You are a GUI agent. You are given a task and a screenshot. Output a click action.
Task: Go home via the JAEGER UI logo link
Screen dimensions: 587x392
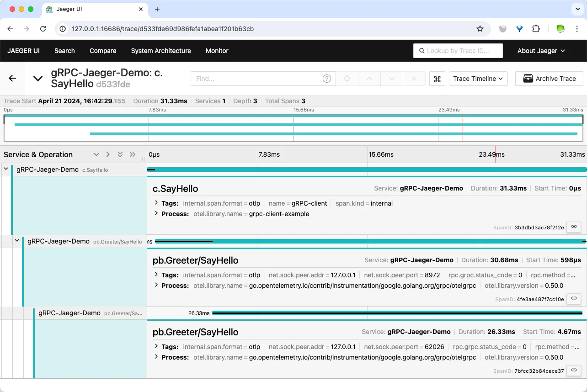tap(23, 51)
